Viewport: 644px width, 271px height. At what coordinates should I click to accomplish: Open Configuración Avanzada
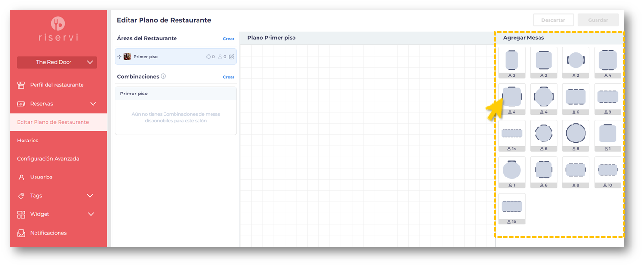coord(48,159)
